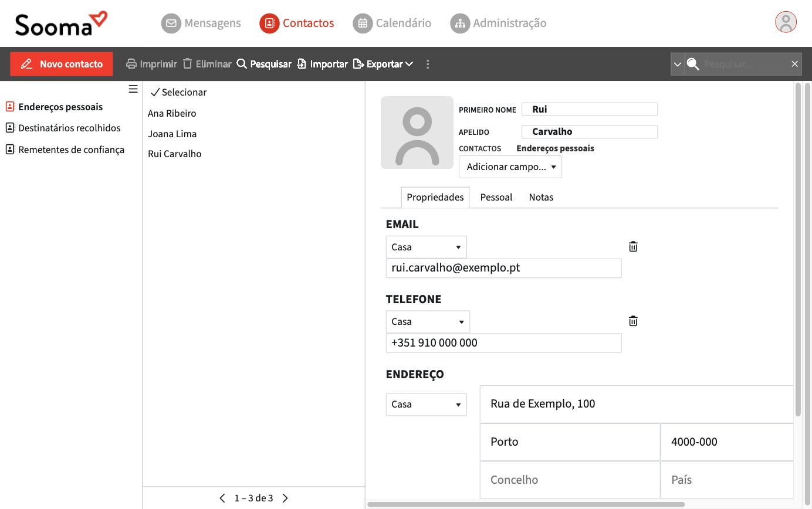Switch to the Pessoal tab
This screenshot has height=509, width=812.
pyautogui.click(x=496, y=198)
